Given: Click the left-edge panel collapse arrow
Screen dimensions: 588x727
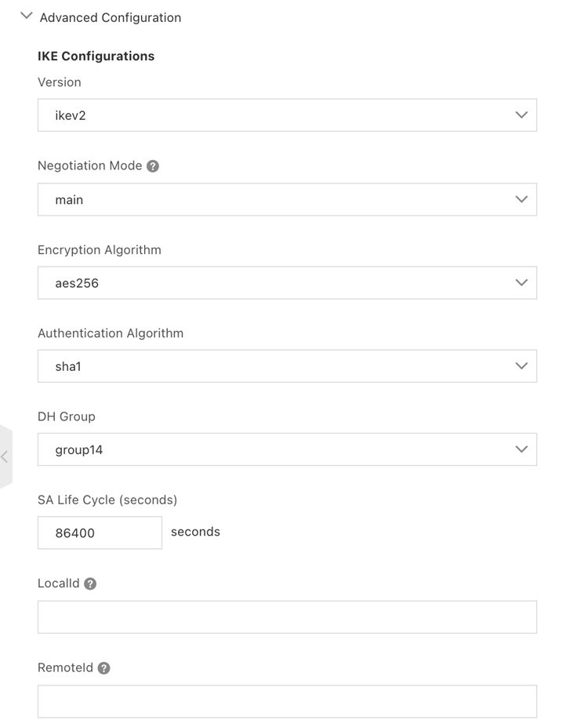Looking at the screenshot, I should (x=5, y=456).
